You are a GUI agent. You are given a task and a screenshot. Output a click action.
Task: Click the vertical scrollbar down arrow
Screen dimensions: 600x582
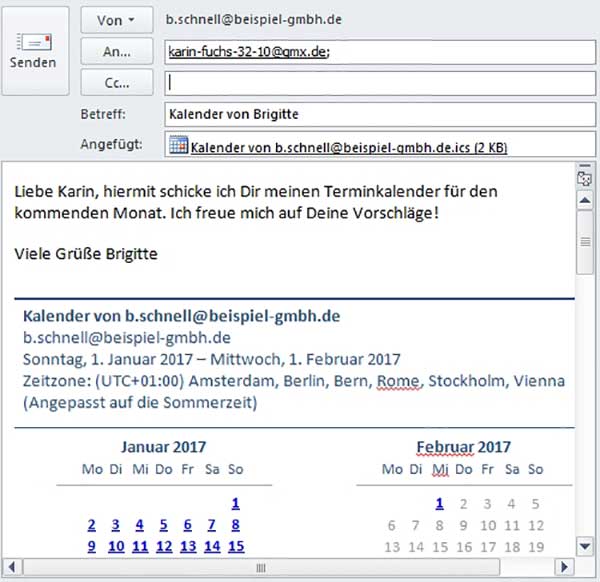[x=585, y=546]
